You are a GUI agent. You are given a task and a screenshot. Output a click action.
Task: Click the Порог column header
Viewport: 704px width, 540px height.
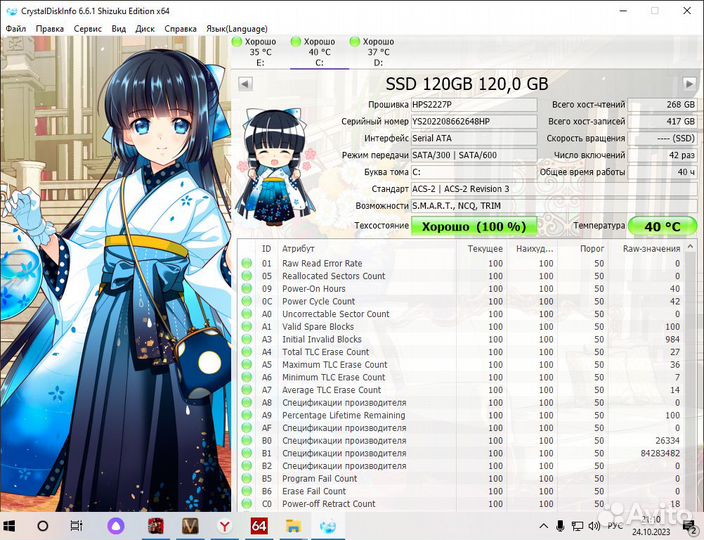click(x=592, y=249)
